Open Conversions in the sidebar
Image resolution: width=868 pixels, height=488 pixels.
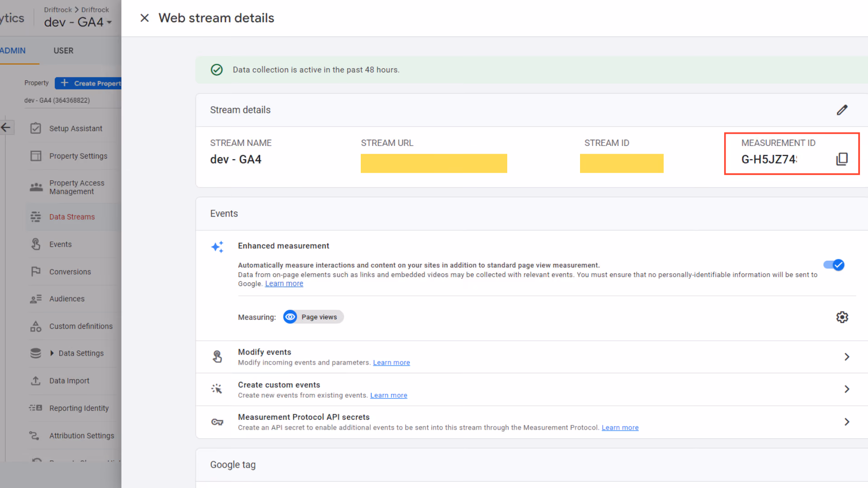click(70, 272)
